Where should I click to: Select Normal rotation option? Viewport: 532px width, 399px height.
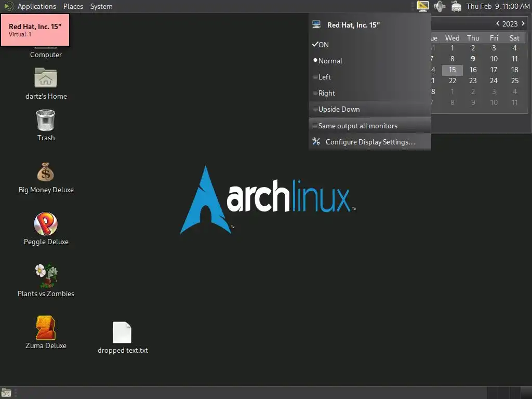click(370, 61)
